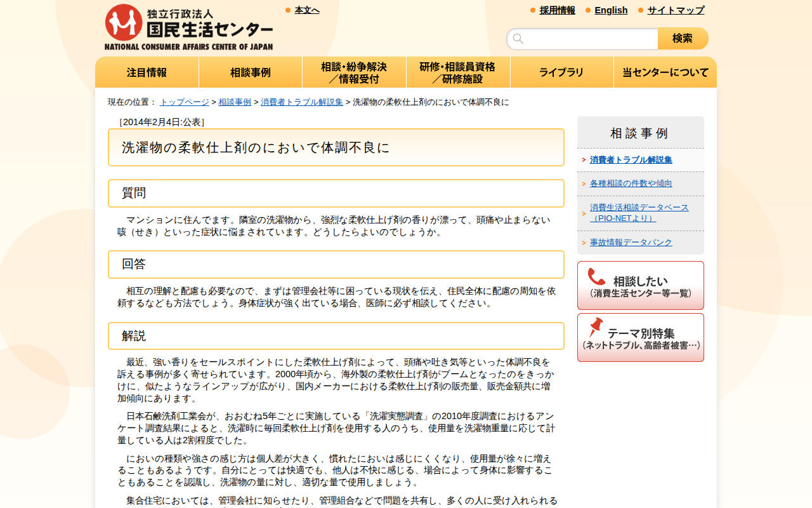Open the 採用情報 link
Image resolution: width=812 pixels, height=508 pixels.
558,10
